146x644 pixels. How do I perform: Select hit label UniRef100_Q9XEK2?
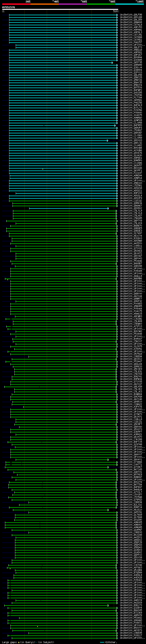[x=131, y=208]
